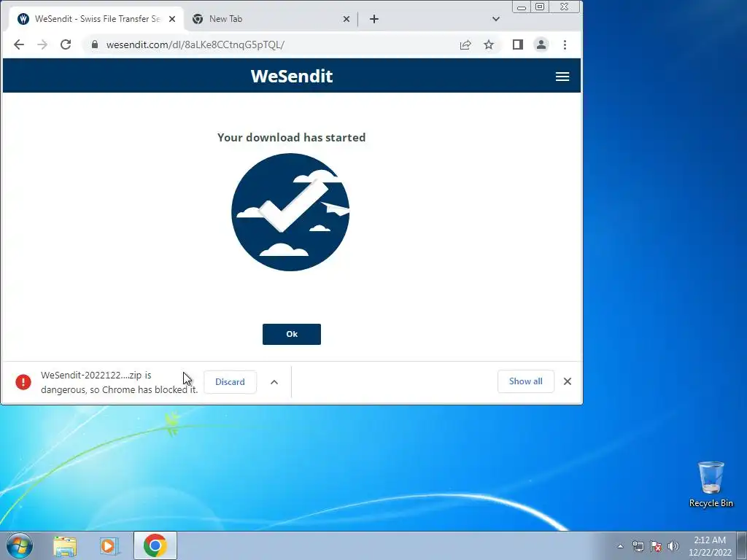Click the taskbar clock showing 2:12 AM

click(710, 546)
